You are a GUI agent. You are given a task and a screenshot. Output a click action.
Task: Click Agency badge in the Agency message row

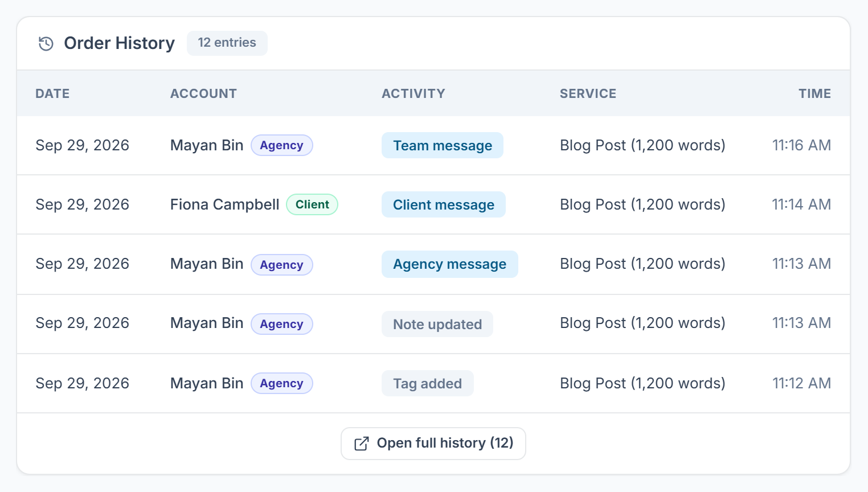coord(282,265)
